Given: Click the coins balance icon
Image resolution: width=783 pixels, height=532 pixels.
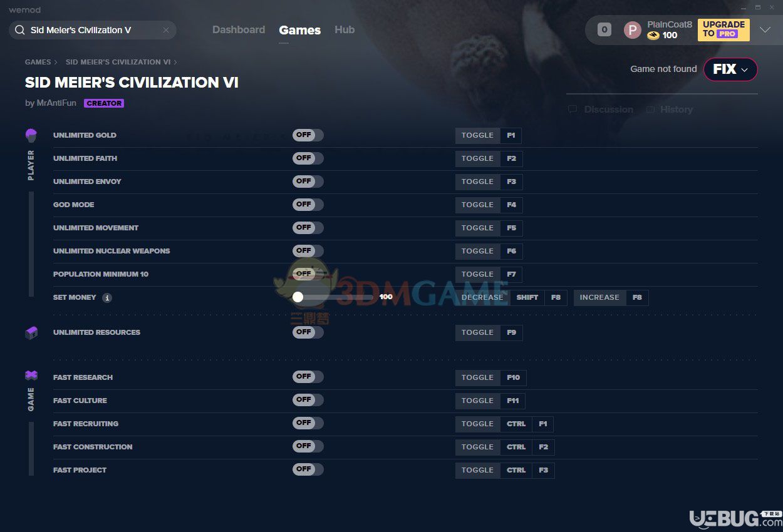Looking at the screenshot, I should click(x=653, y=36).
